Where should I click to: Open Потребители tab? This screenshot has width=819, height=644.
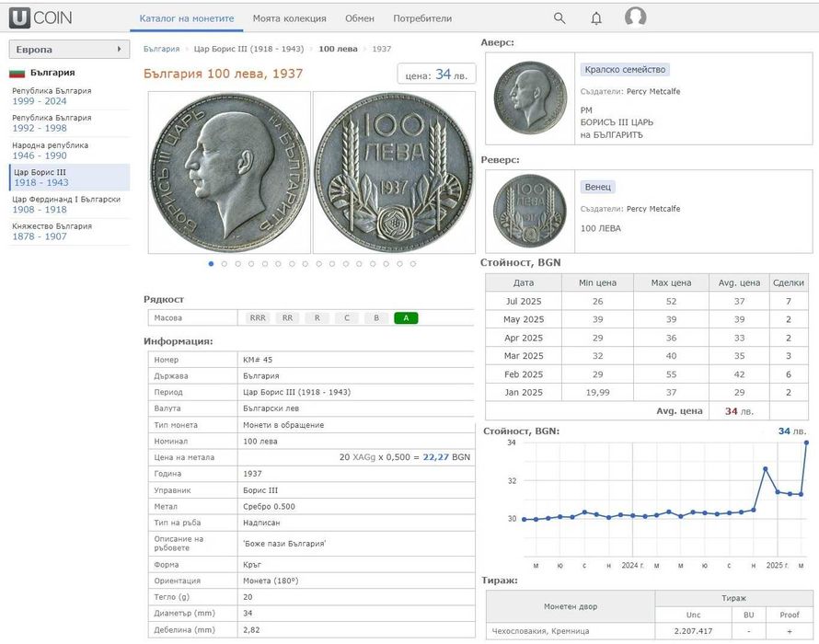(x=422, y=18)
